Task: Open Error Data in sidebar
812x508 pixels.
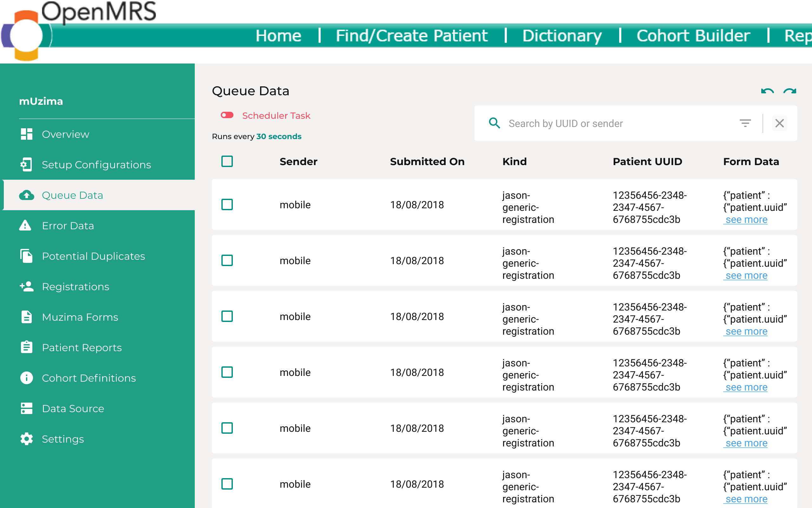Action: point(68,225)
